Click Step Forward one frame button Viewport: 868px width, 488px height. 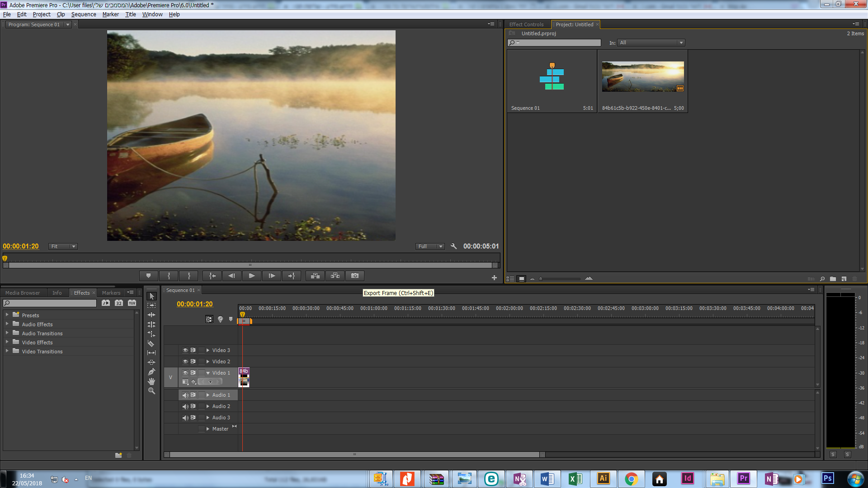tap(272, 276)
